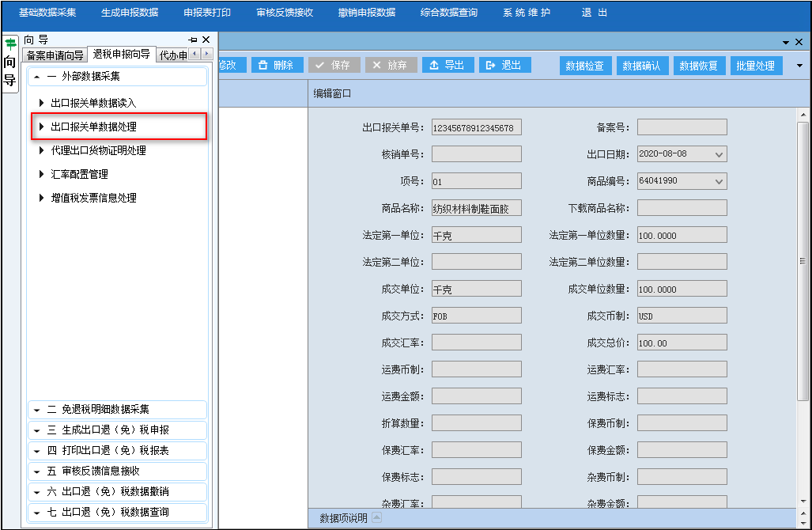This screenshot has height=530, width=812.
Task: Click the green signpost 向导 side tab
Action: click(x=10, y=63)
